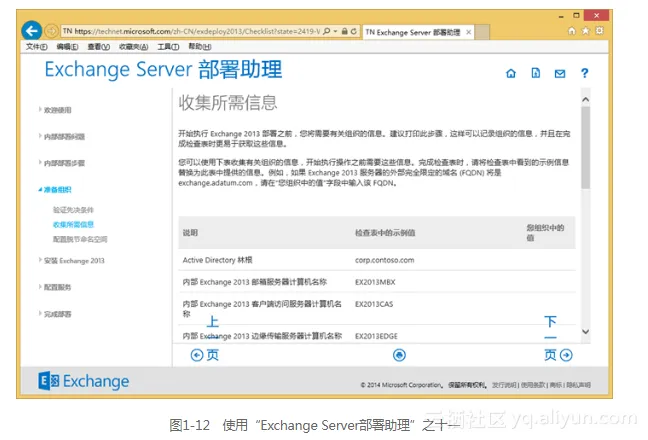Click the mail envelope icon in header
648x440 pixels.
pyautogui.click(x=560, y=73)
